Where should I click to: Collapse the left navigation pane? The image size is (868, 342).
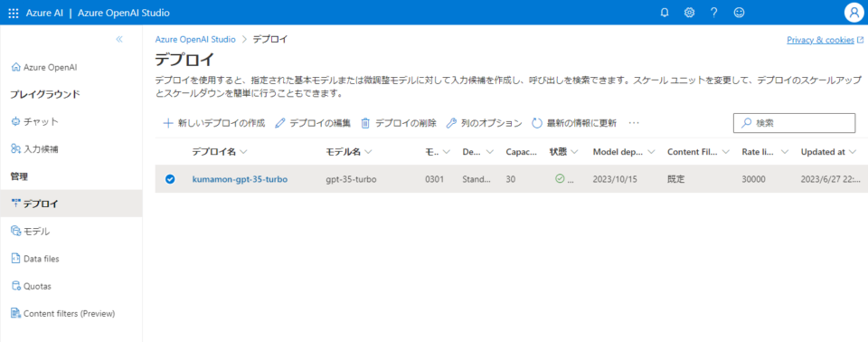[119, 39]
